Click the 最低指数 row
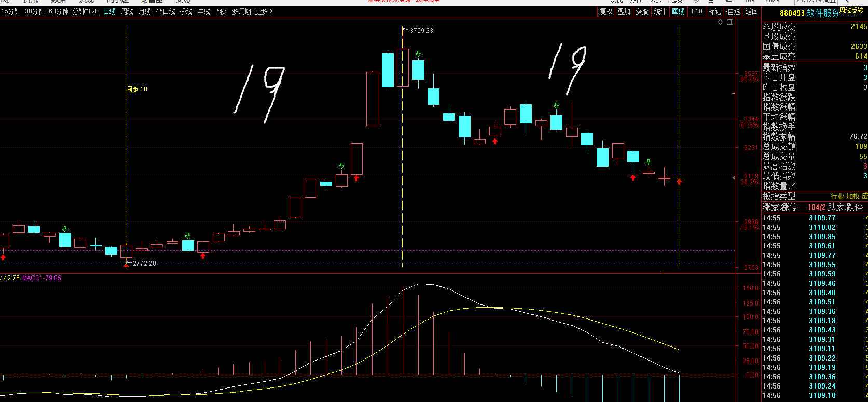868x402 pixels. [815, 176]
